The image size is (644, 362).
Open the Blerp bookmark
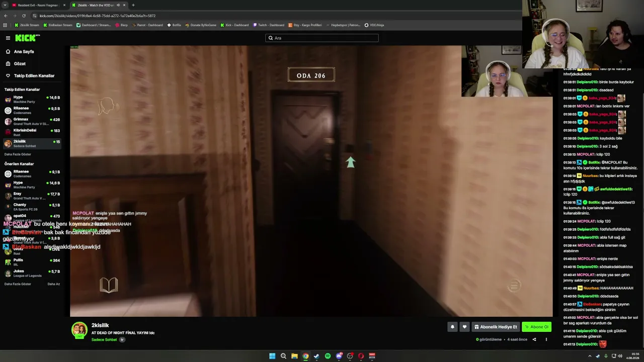(x=121, y=25)
